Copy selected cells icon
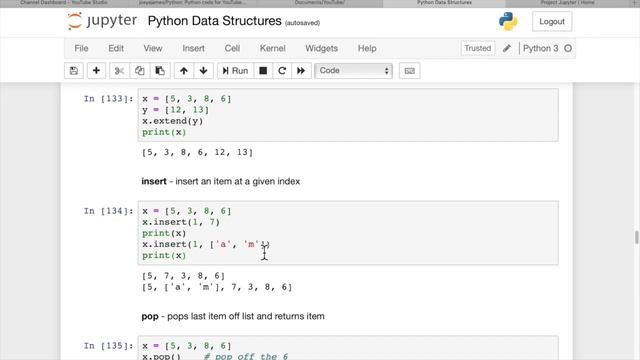Image resolution: width=640 pixels, height=360 pixels. pos(140,71)
